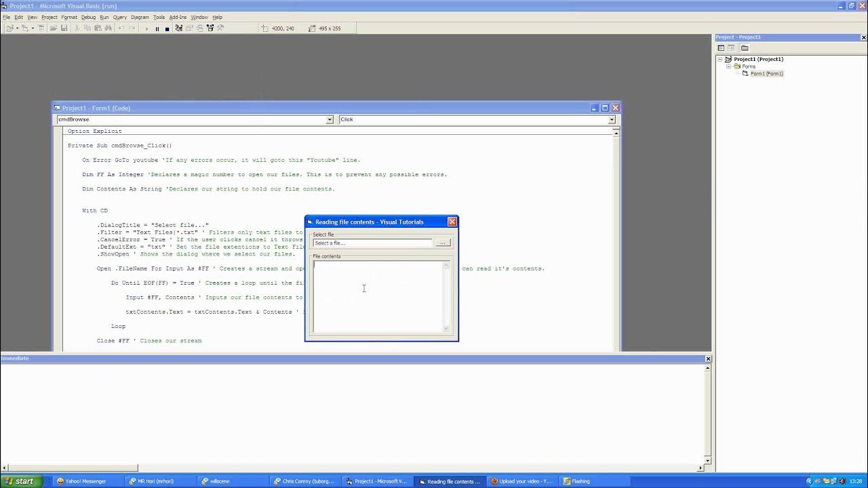Close the Immediate window
The width and height of the screenshot is (868, 488).
pyautogui.click(x=708, y=359)
